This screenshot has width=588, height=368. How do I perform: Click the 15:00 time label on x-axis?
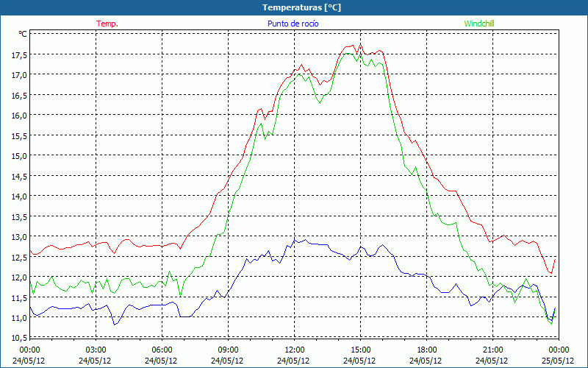click(360, 350)
